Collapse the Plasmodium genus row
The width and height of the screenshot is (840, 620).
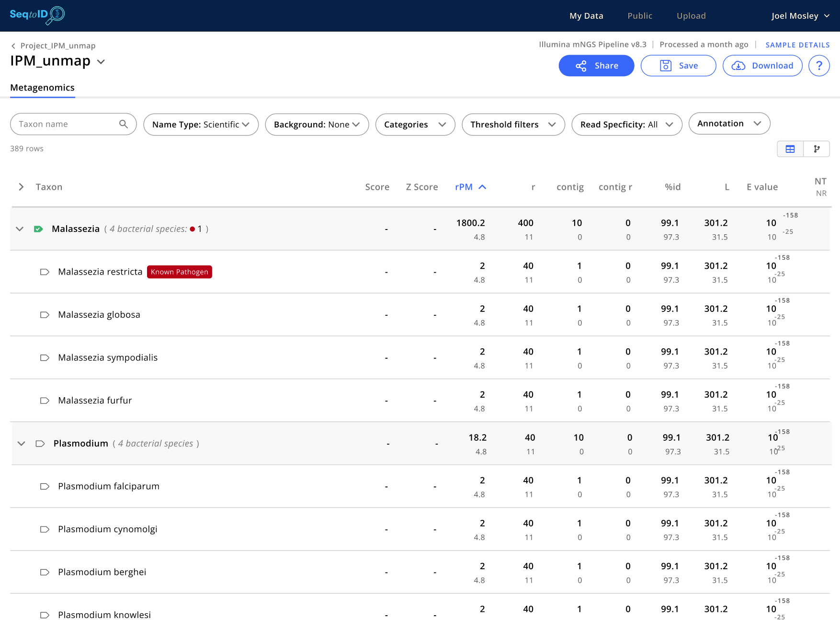[x=21, y=444]
